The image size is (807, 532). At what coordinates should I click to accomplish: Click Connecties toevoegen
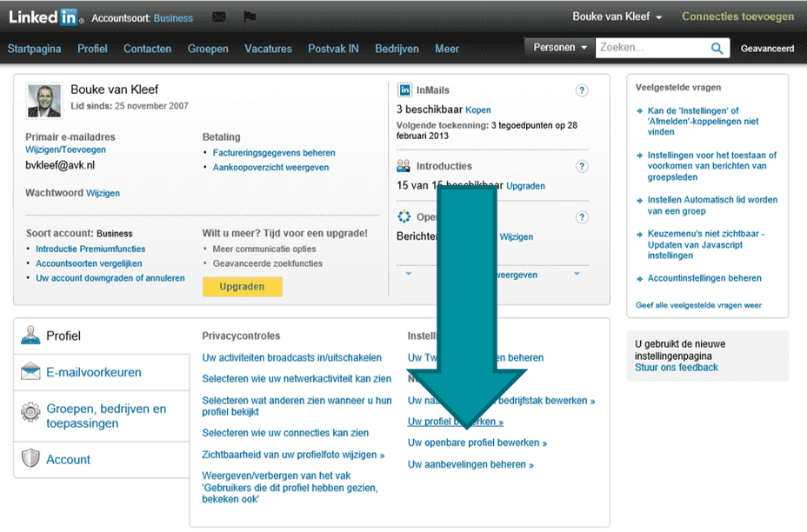[x=737, y=17]
